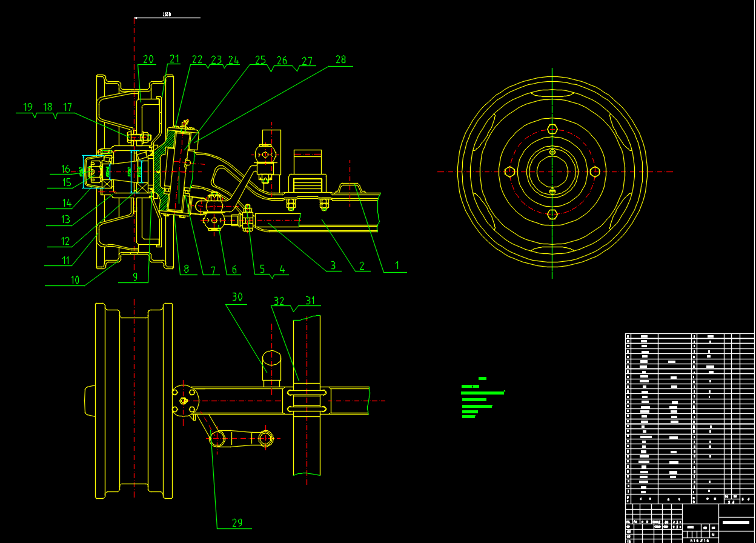This screenshot has height=543, width=756.
Task: Select callout number 1 at the right end
Action: (397, 265)
